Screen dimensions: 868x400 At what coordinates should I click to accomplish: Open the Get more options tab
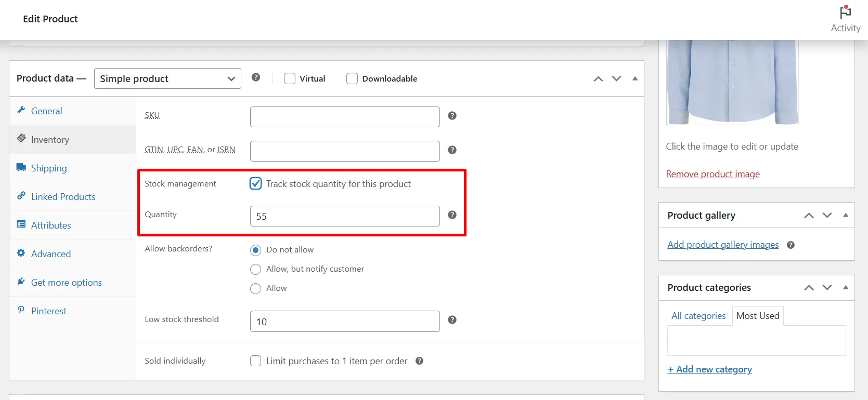point(72,282)
